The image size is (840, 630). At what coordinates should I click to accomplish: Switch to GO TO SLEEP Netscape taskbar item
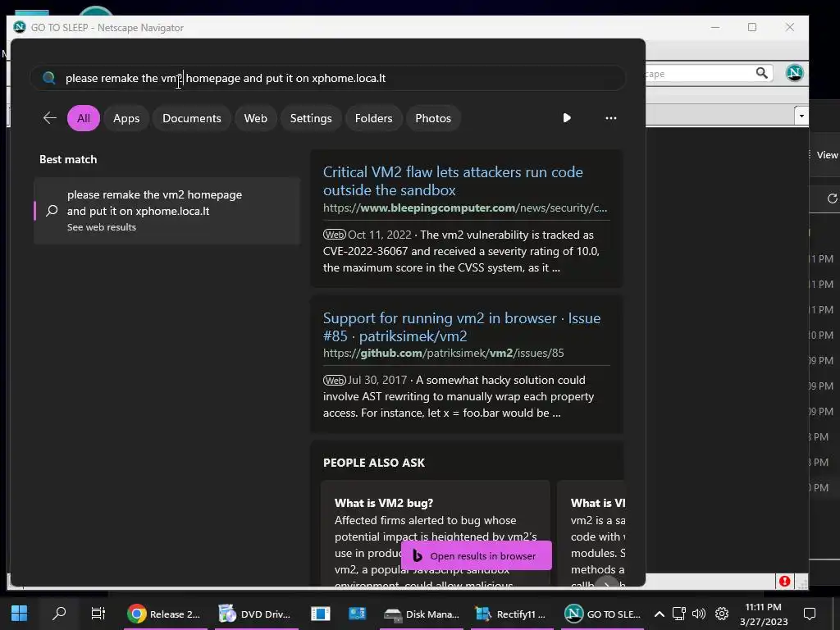(603, 614)
